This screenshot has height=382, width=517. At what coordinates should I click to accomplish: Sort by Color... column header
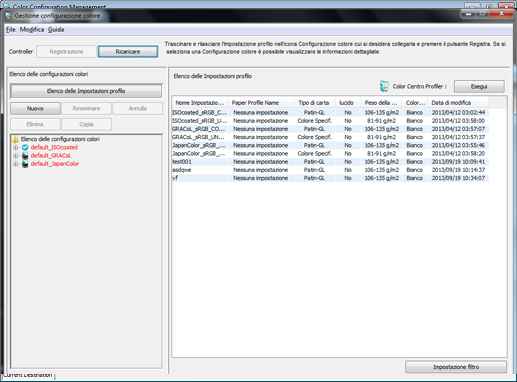click(415, 103)
